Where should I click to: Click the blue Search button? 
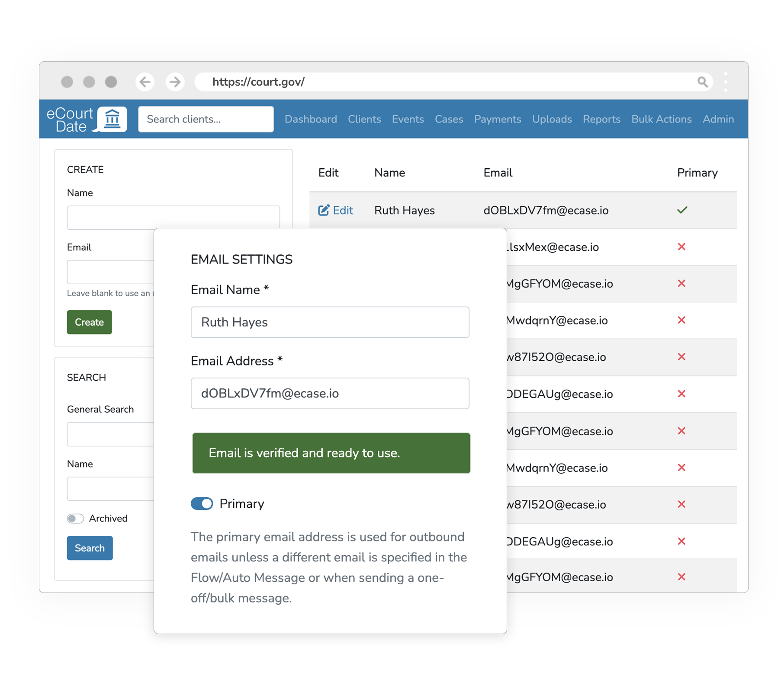click(90, 548)
